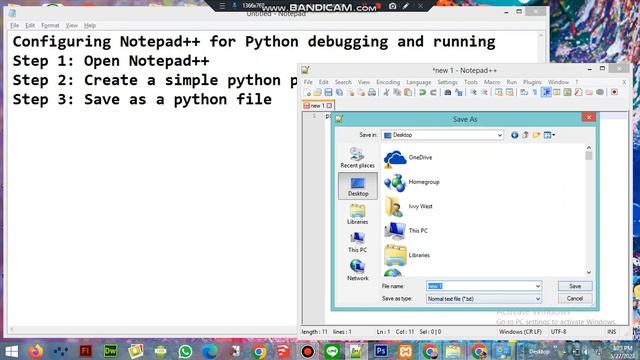Click the Save button in dialog
This screenshot has height=360, width=640.
tap(575, 287)
